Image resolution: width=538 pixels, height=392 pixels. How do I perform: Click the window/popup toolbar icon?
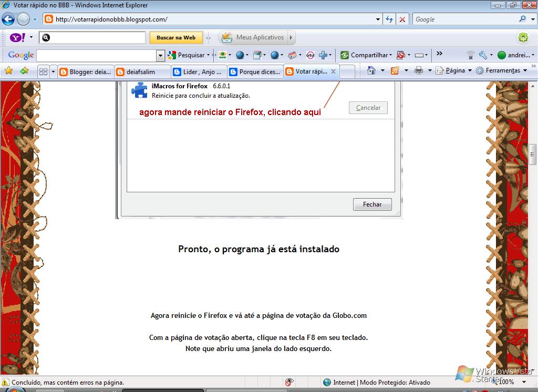coord(257,55)
